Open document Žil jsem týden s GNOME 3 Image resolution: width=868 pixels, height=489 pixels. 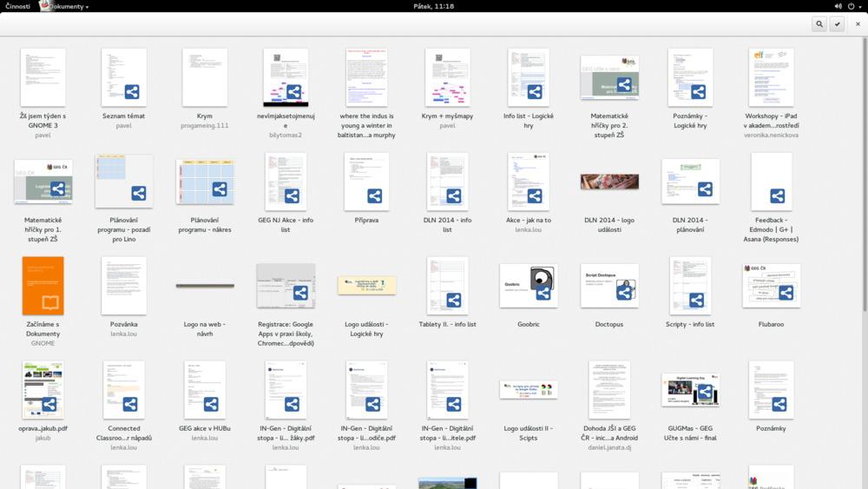[43, 77]
